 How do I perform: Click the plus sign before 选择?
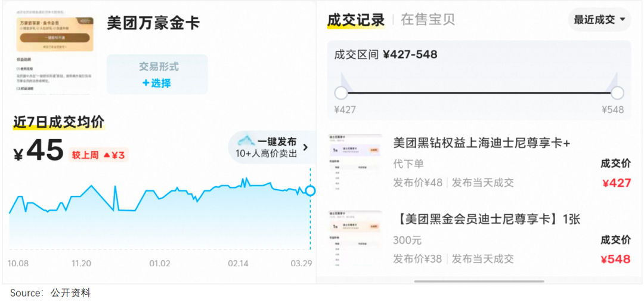145,83
